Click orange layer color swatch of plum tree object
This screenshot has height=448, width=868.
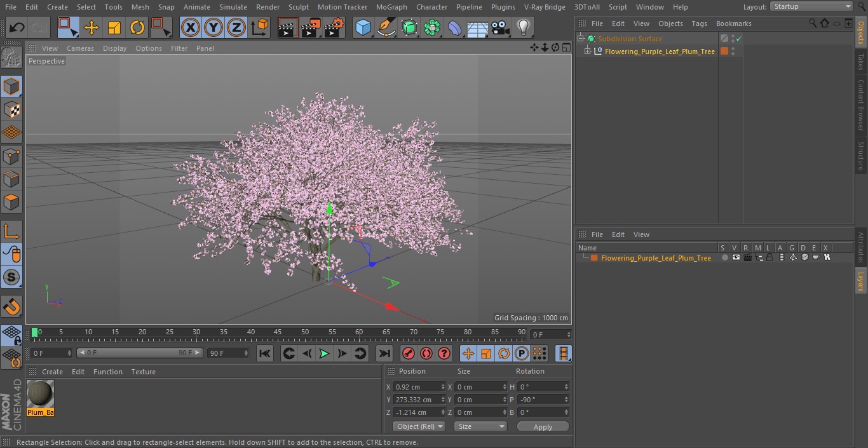point(724,51)
